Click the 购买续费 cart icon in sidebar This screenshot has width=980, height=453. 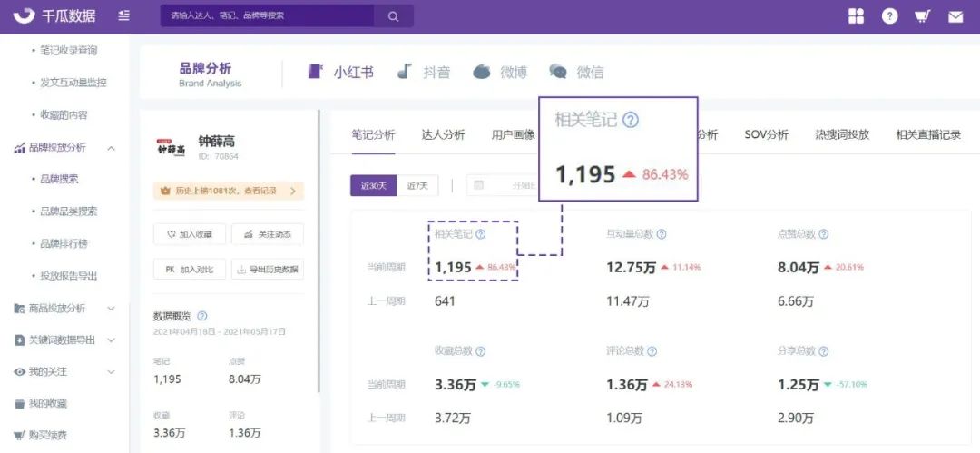pyautogui.click(x=19, y=435)
